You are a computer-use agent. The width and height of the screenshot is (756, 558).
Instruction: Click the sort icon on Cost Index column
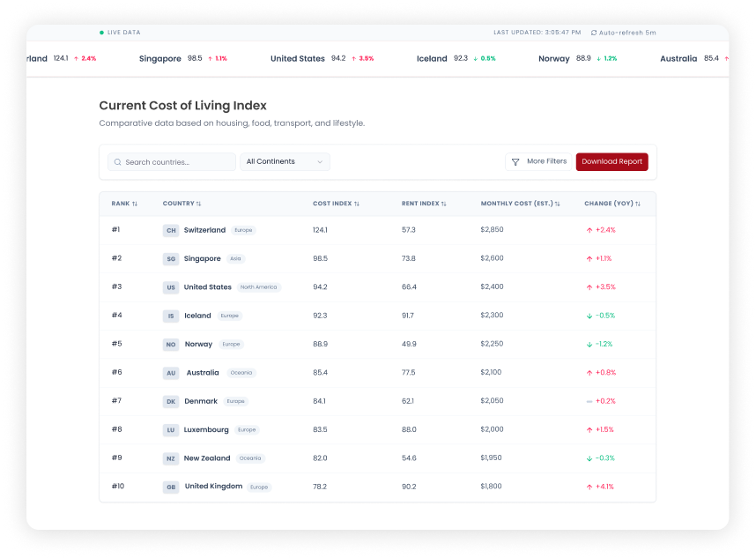(356, 203)
